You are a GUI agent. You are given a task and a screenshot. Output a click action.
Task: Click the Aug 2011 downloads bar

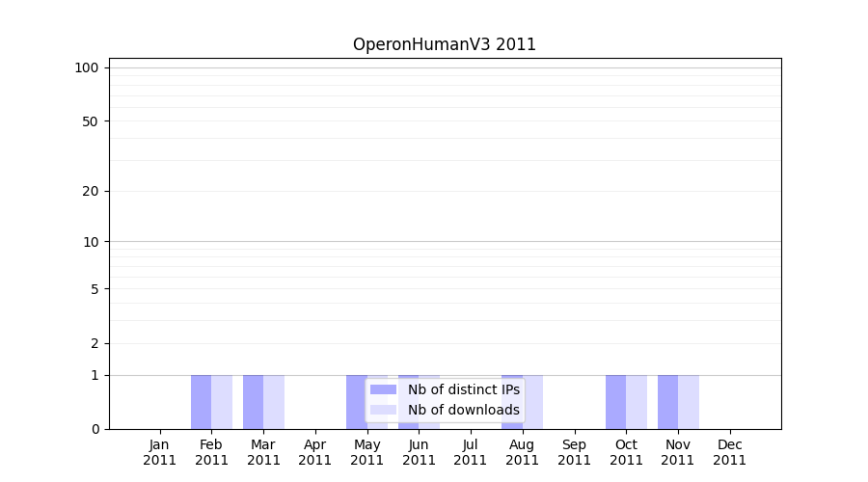533,402
